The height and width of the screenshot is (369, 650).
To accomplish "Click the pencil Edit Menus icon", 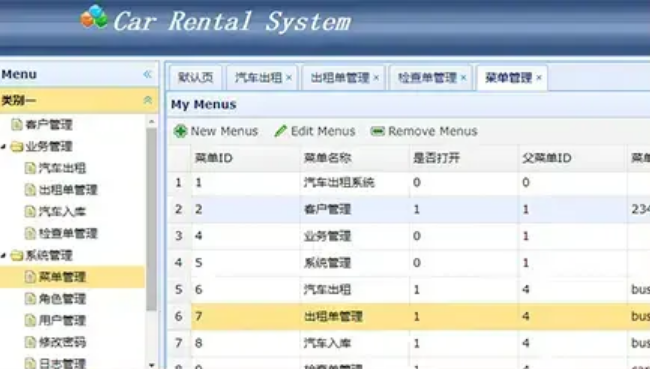I will [x=281, y=131].
